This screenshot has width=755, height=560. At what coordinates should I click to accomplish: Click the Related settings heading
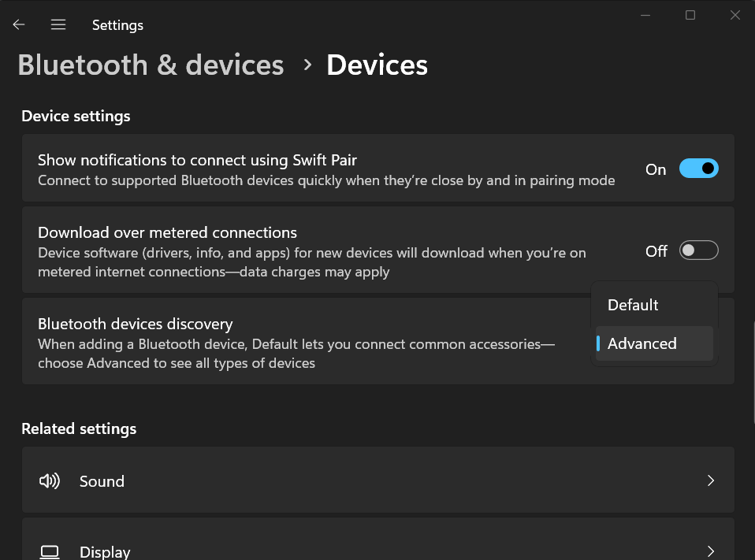click(x=79, y=429)
